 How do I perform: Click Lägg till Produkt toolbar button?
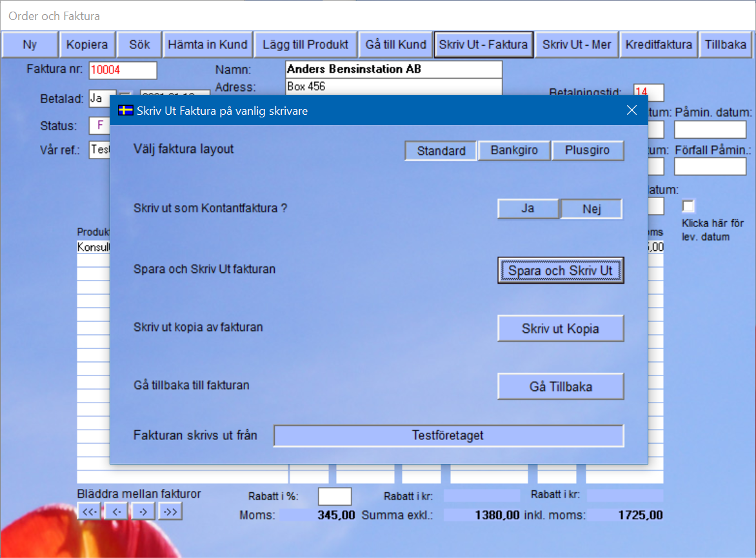point(305,45)
